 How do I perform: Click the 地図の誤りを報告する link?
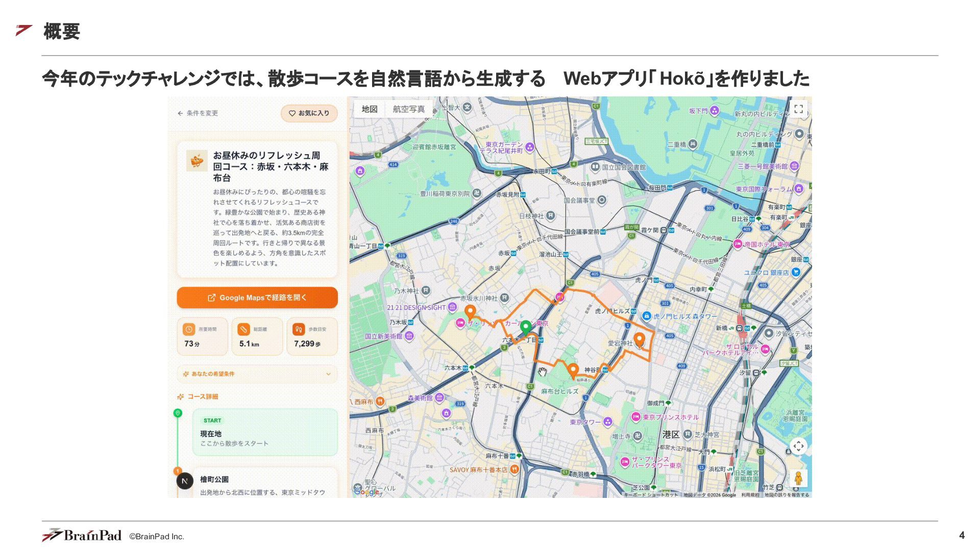tap(787, 495)
